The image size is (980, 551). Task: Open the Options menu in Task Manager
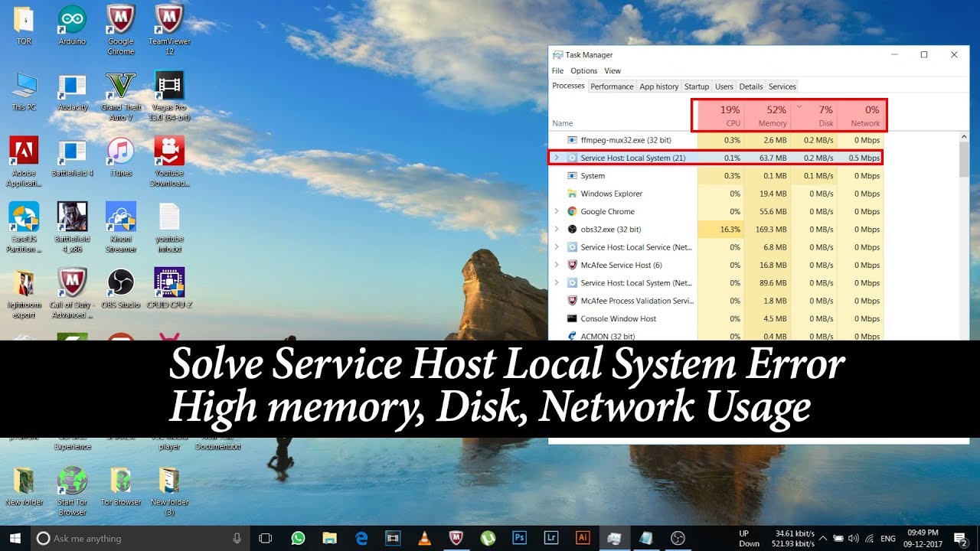pos(584,70)
